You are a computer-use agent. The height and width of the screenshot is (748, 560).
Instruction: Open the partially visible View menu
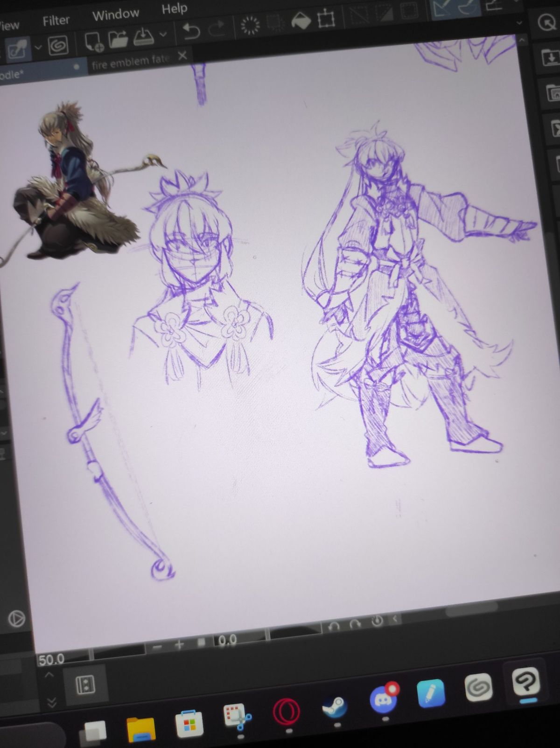click(9, 25)
